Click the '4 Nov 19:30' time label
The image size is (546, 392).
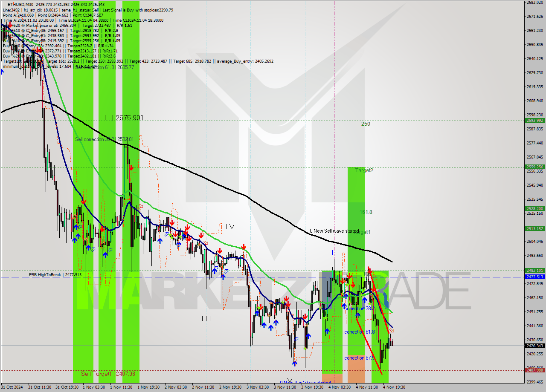tap(394, 387)
